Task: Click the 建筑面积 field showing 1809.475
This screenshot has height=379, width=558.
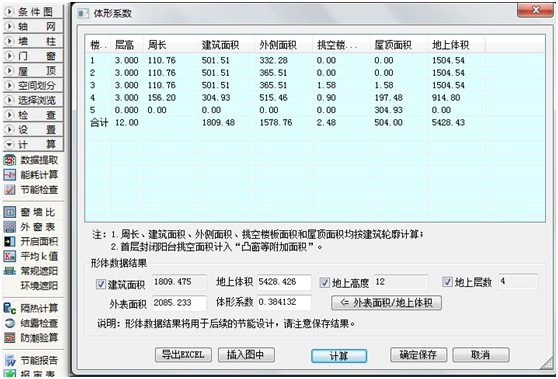Action: click(179, 282)
